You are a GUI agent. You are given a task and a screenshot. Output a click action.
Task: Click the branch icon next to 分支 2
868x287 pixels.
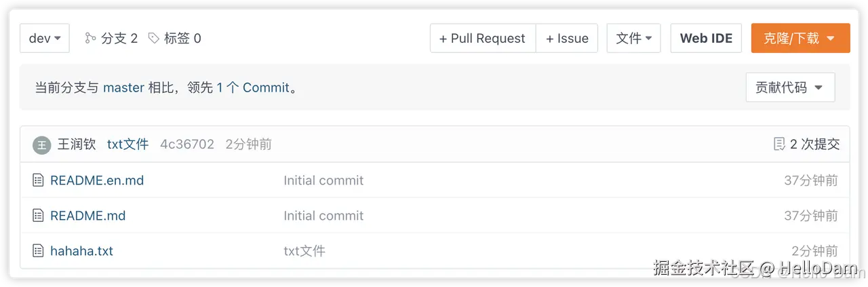(x=90, y=38)
